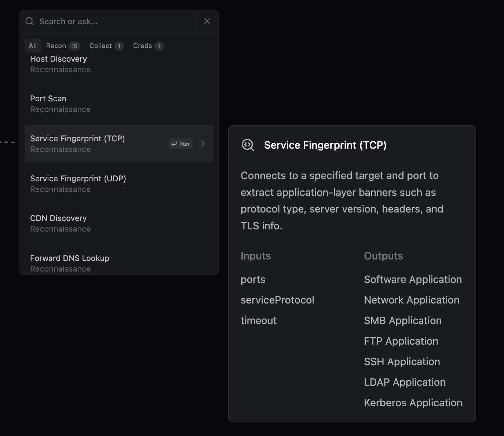Image resolution: width=504 pixels, height=436 pixels.
Task: Click the Software Application output
Action: coord(413,280)
